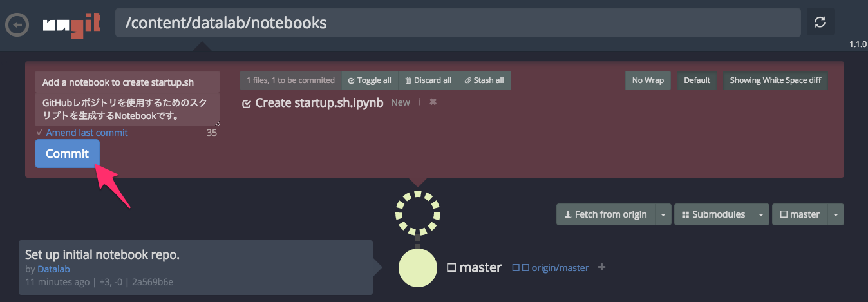This screenshot has width=868, height=302.
Task: Click the ungit logo
Action: pos(70,24)
